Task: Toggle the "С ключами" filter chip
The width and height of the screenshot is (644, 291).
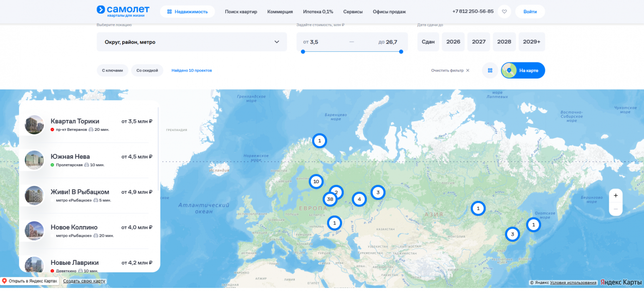Action: (x=112, y=70)
